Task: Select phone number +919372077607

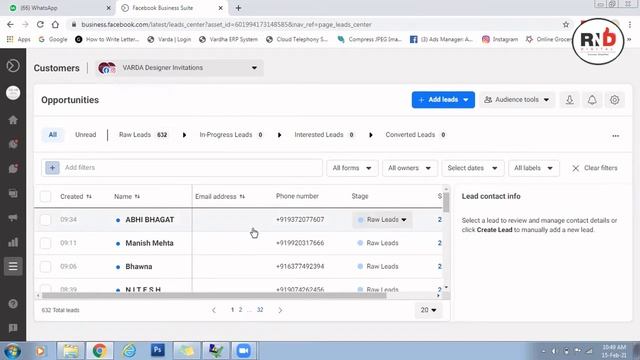Action: pyautogui.click(x=300, y=220)
